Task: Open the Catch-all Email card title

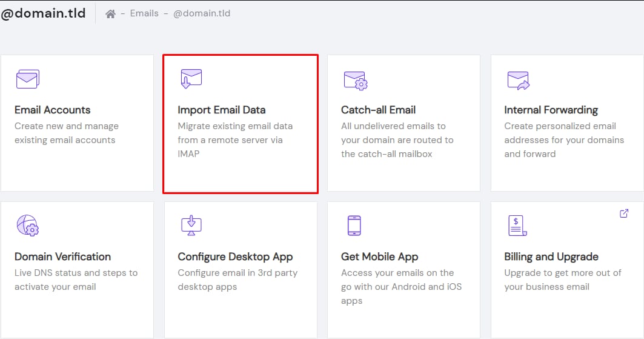Action: coord(378,110)
